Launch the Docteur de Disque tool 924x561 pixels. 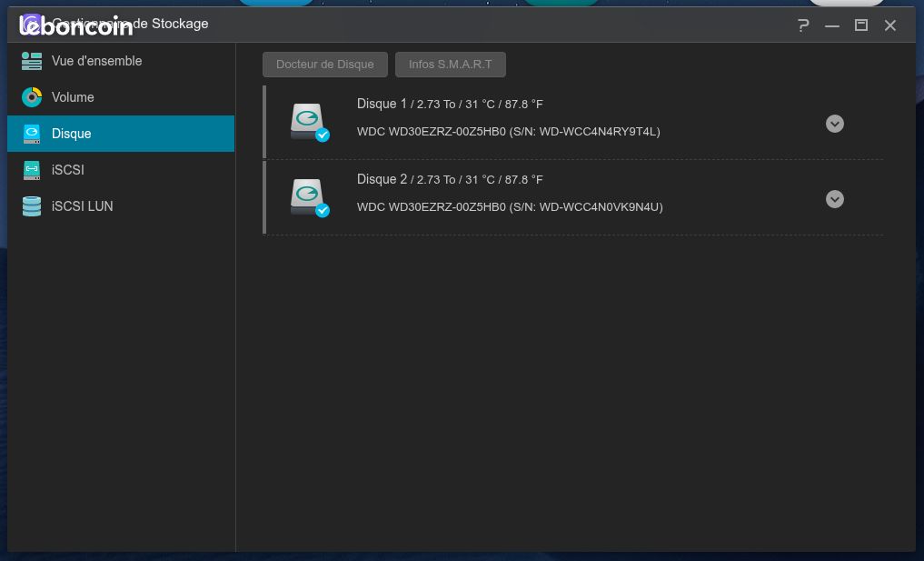click(324, 65)
